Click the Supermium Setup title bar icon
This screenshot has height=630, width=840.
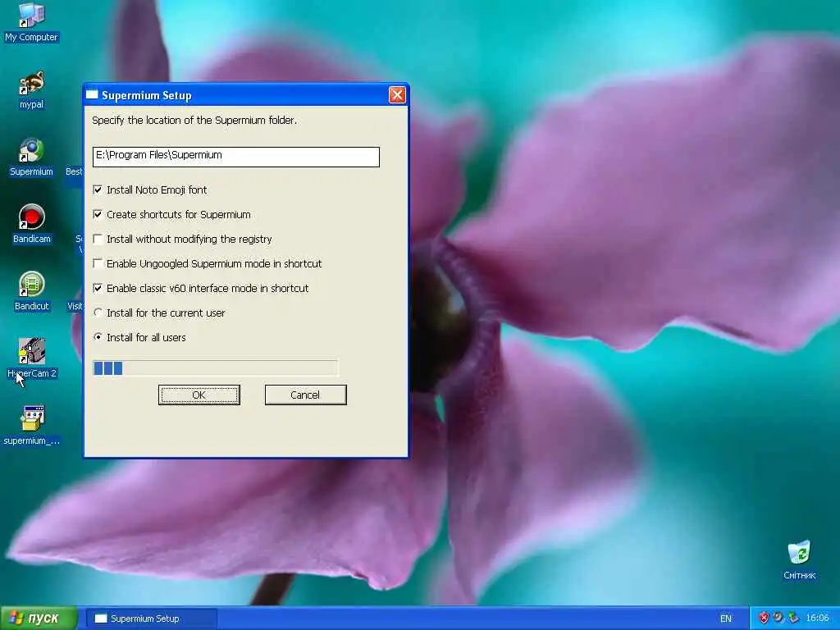(x=92, y=95)
